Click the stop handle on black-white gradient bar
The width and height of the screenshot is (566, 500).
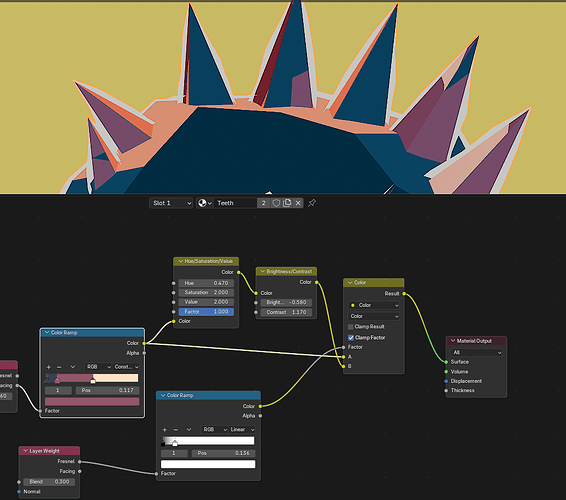pyautogui.click(x=175, y=443)
